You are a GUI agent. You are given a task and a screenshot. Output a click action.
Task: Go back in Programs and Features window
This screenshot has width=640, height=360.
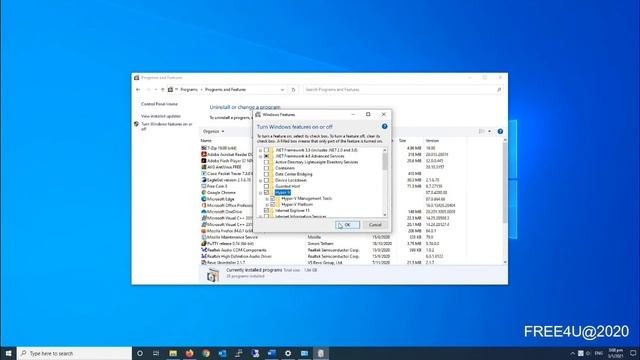[x=138, y=89]
